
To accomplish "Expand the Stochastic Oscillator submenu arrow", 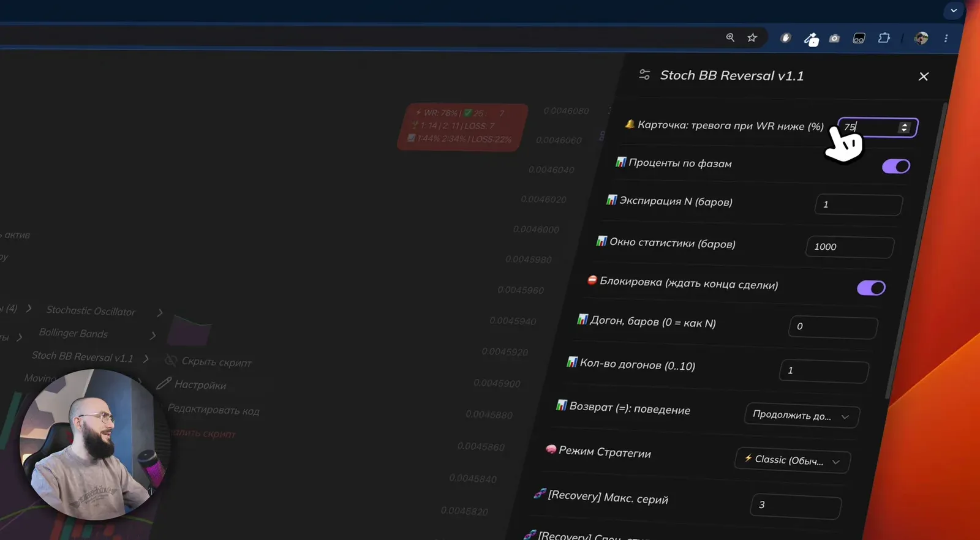I will [x=160, y=313].
